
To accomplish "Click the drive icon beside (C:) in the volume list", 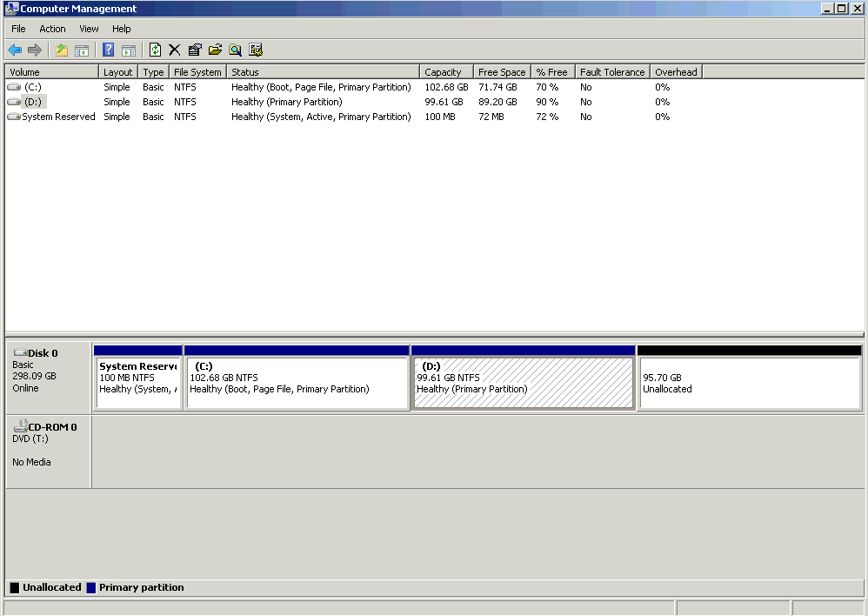I will coord(14,87).
